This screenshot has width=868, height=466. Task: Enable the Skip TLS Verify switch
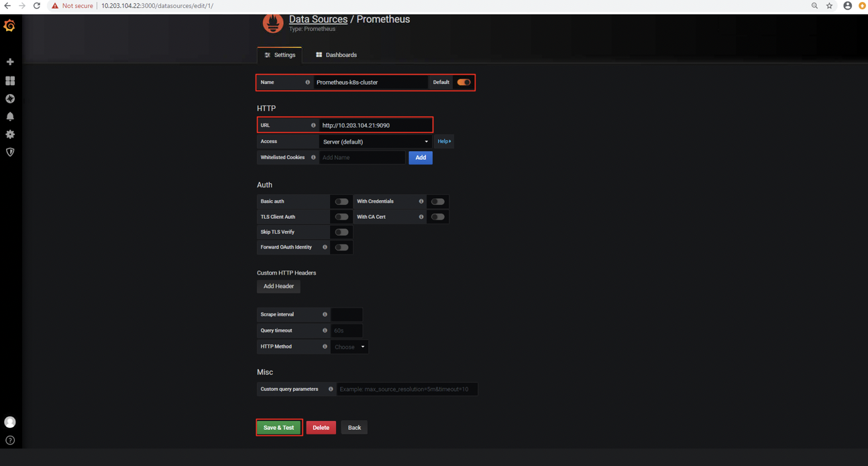pos(341,232)
